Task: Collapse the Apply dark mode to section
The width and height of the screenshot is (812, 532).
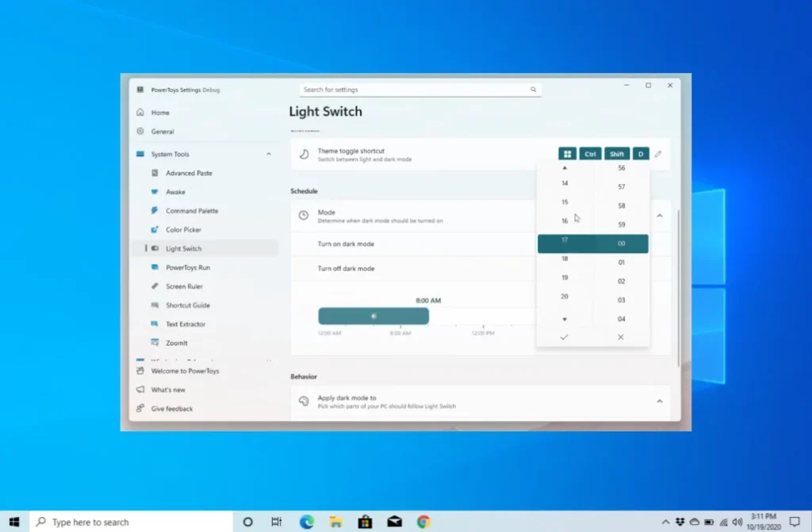Action: 659,401
